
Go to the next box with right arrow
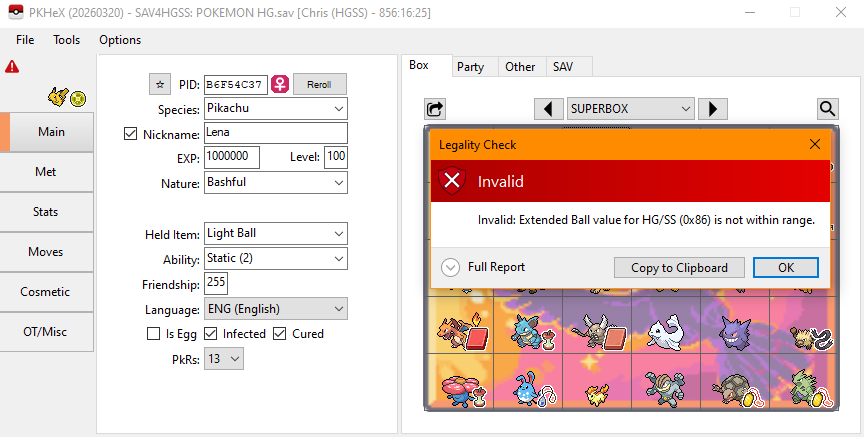[712, 108]
